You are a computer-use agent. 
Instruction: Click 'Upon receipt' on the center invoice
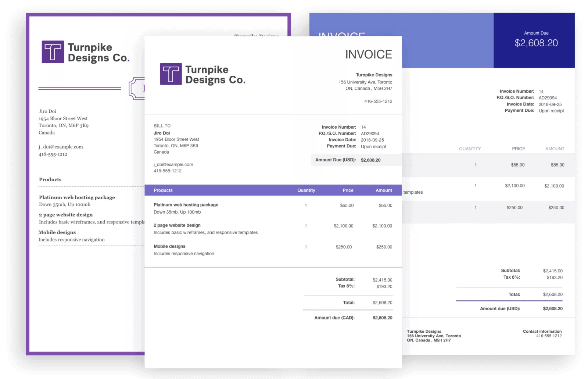(373, 147)
